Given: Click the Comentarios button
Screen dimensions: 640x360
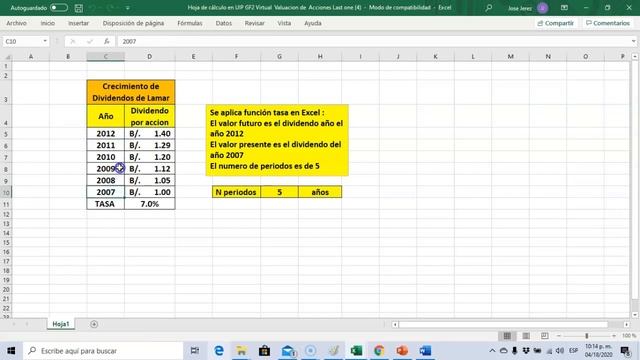Looking at the screenshot, I should (608, 23).
